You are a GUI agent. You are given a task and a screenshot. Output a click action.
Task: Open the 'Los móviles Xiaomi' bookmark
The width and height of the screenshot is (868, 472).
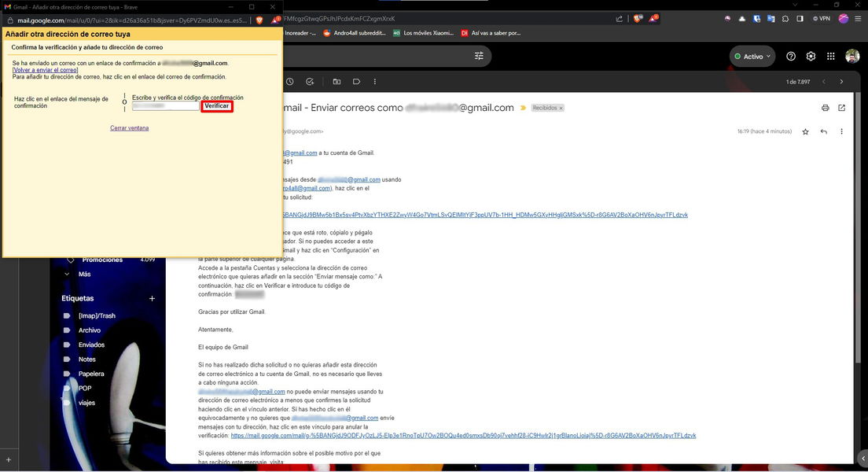[x=424, y=33]
